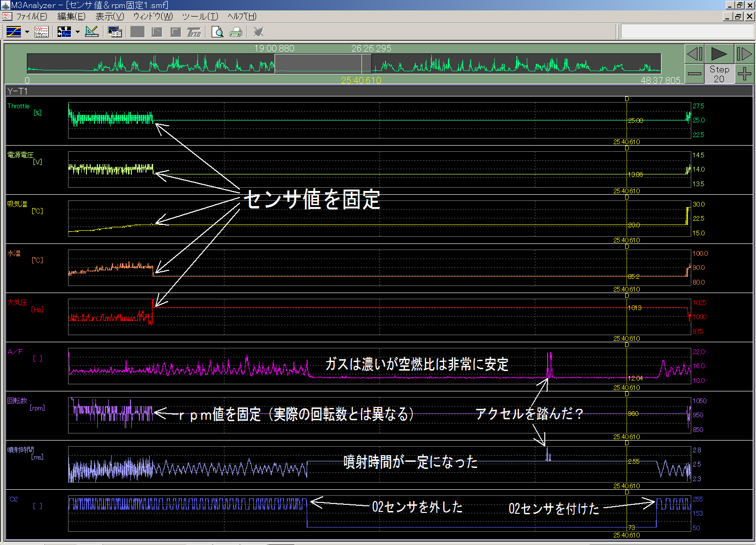756x545 pixels.
Task: Click the 26:26.295 range end time label
Action: click(371, 49)
